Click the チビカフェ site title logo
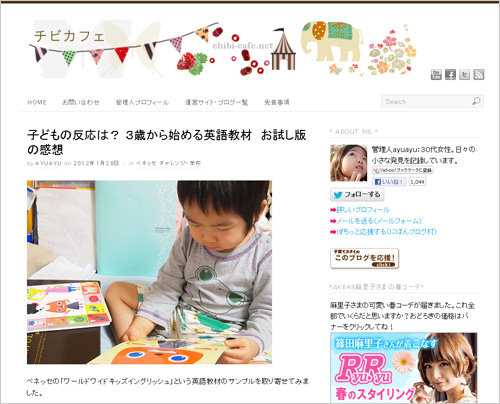Viewport: 500px width, 404px height. 69,36
